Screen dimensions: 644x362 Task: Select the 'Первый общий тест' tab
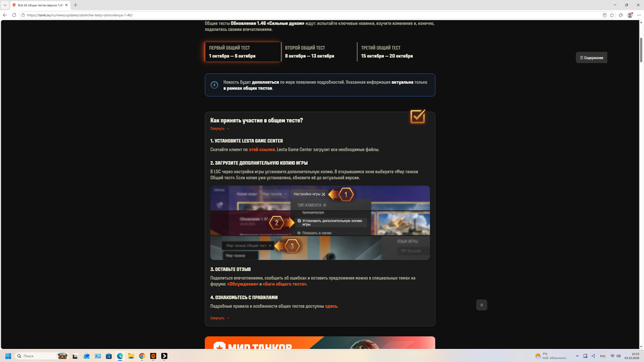(x=243, y=52)
